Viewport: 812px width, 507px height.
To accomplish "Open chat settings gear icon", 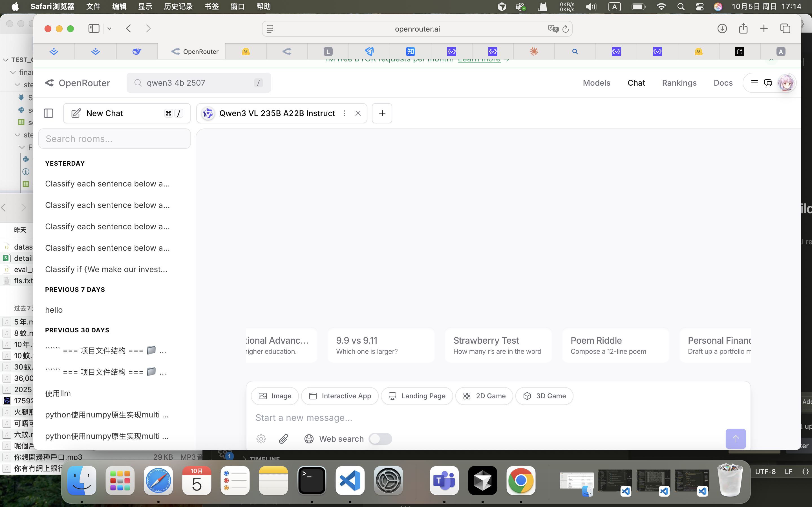I will point(261,439).
